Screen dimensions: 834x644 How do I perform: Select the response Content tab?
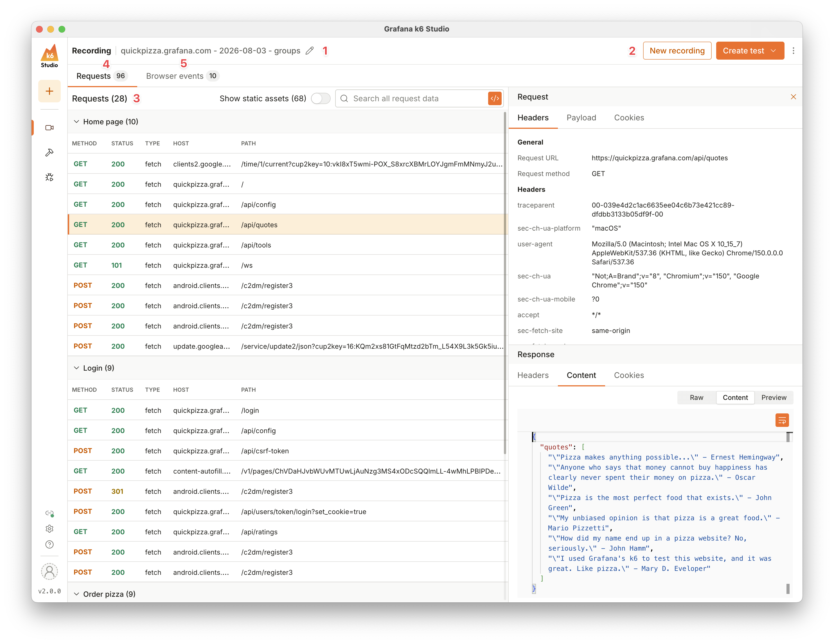[581, 375]
